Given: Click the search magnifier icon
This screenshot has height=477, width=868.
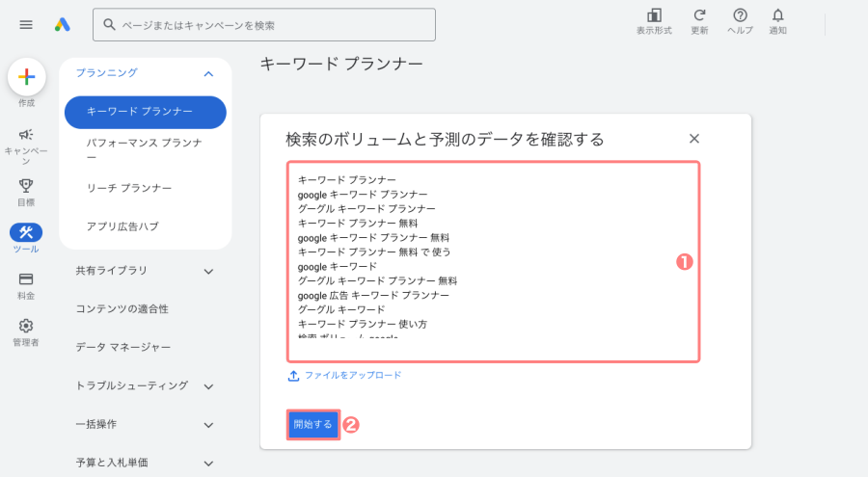Looking at the screenshot, I should coord(109,25).
